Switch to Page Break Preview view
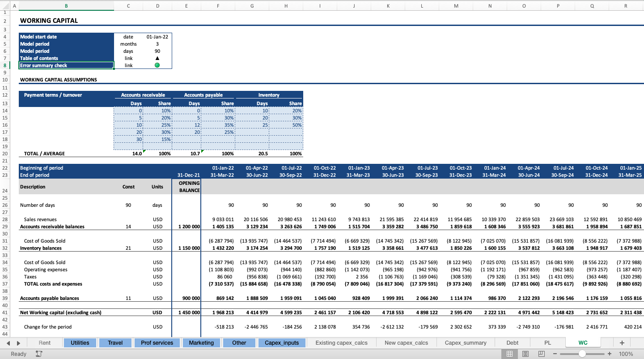This screenshot has height=359, width=644. pyautogui.click(x=542, y=354)
